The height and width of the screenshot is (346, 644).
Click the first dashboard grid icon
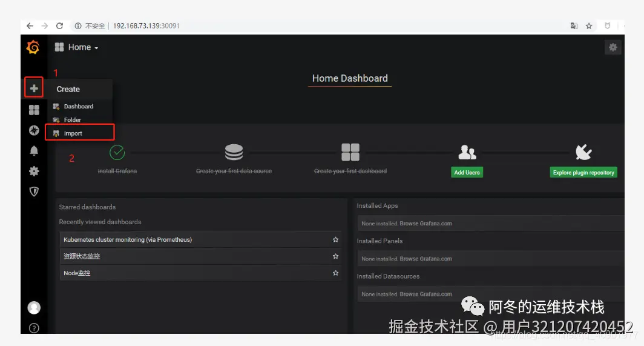(350, 152)
